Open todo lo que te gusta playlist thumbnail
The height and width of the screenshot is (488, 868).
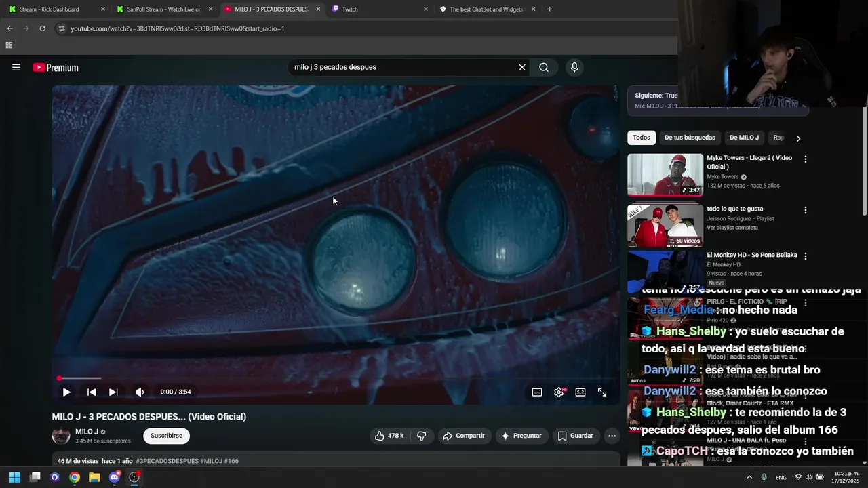click(665, 226)
